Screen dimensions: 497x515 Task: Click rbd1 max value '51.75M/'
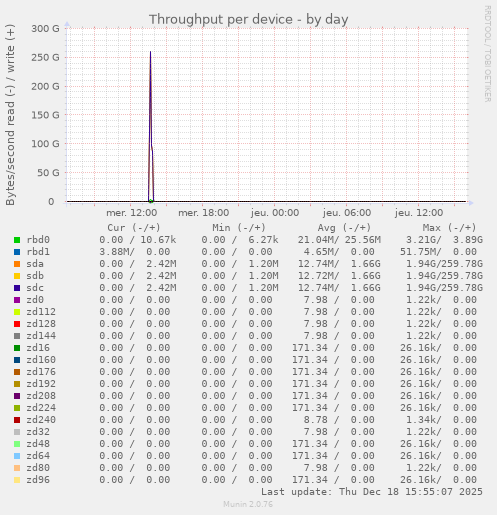420,252
